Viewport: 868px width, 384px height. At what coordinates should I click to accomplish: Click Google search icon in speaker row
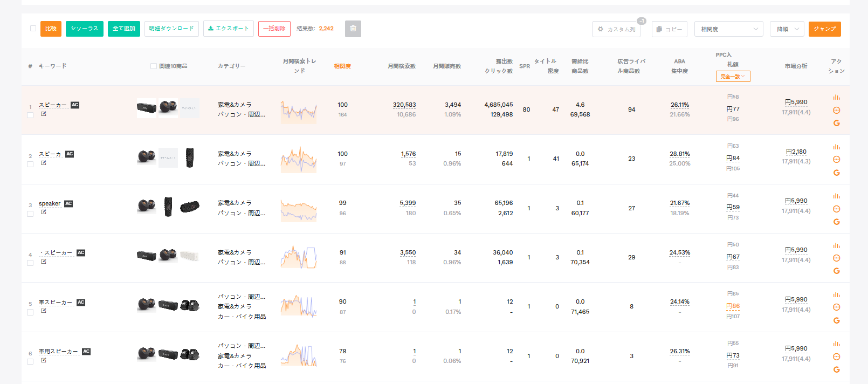(x=836, y=222)
